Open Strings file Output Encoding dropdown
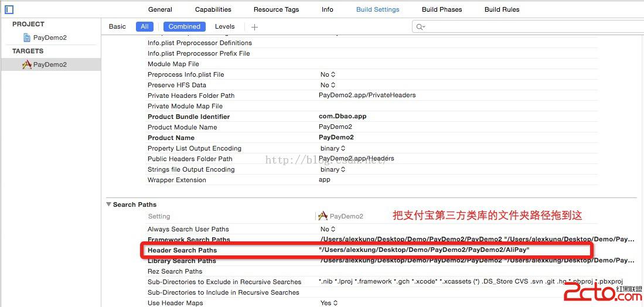Screen dimensions: 644x307 pos(333,169)
